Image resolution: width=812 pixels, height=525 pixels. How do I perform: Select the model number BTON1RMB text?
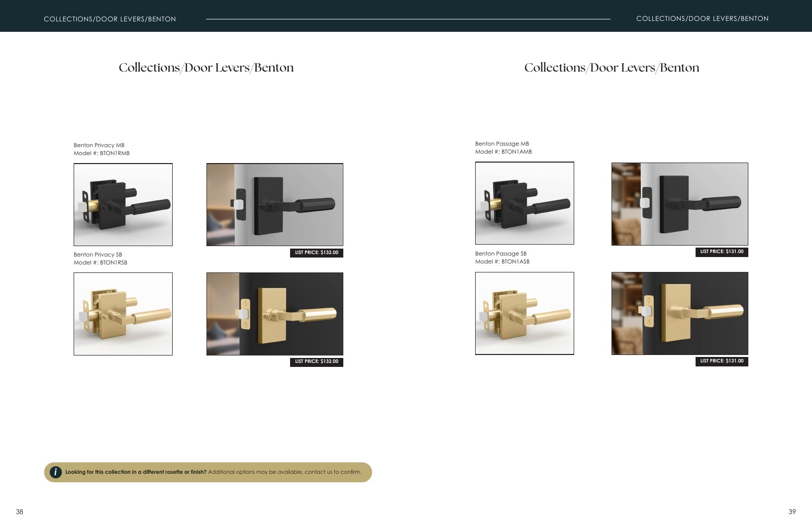(114, 153)
